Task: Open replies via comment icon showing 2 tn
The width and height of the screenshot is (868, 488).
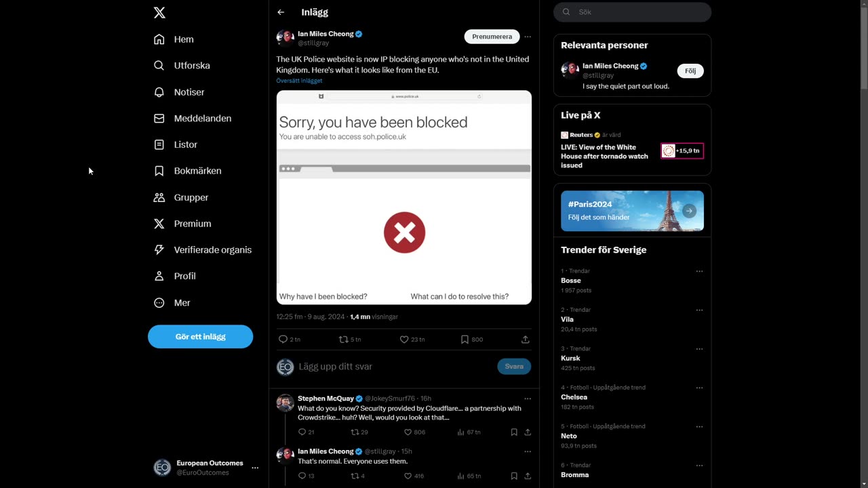Action: pyautogui.click(x=283, y=340)
